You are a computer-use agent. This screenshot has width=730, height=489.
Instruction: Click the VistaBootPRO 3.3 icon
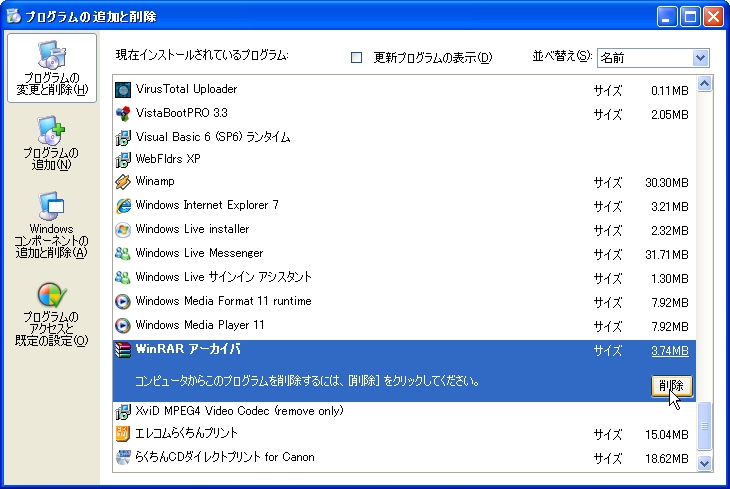[x=123, y=114]
